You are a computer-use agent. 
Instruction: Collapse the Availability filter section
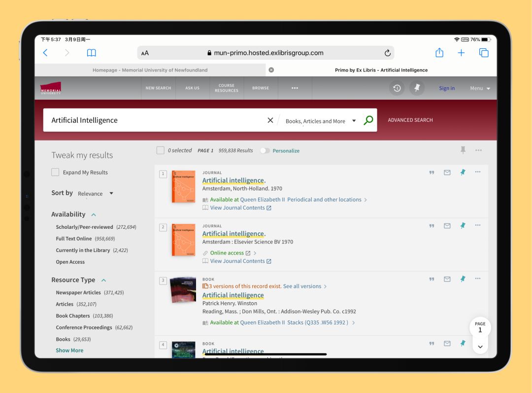pyautogui.click(x=94, y=214)
